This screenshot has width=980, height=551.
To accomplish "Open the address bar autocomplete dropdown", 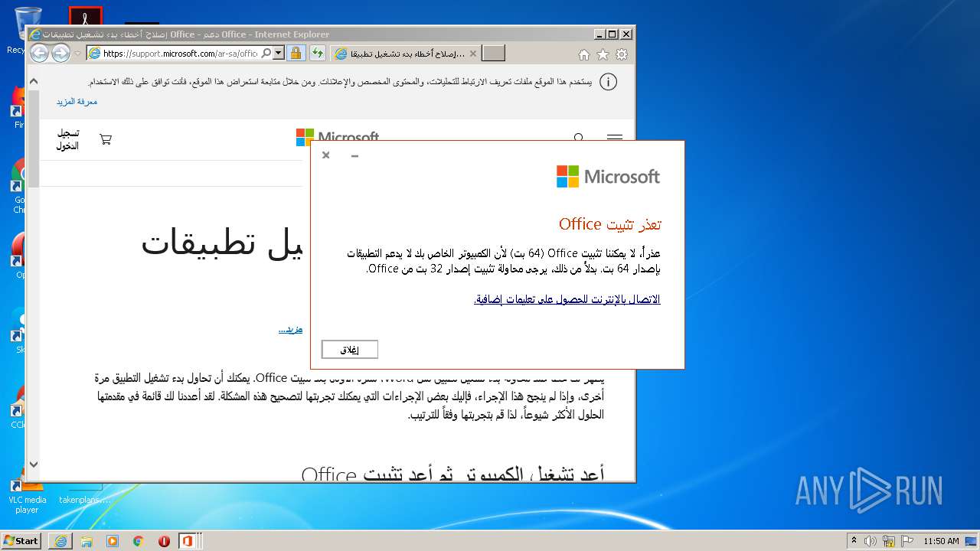I will click(278, 54).
